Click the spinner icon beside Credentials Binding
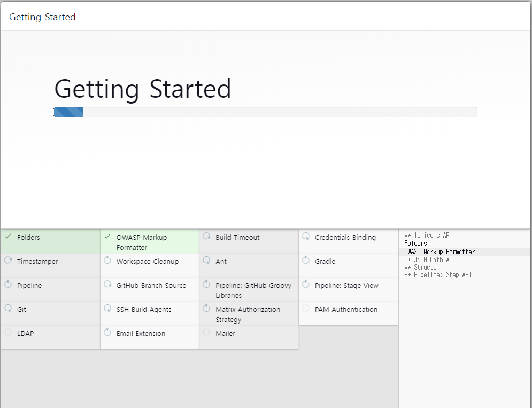The width and height of the screenshot is (532, 408). pyautogui.click(x=306, y=236)
